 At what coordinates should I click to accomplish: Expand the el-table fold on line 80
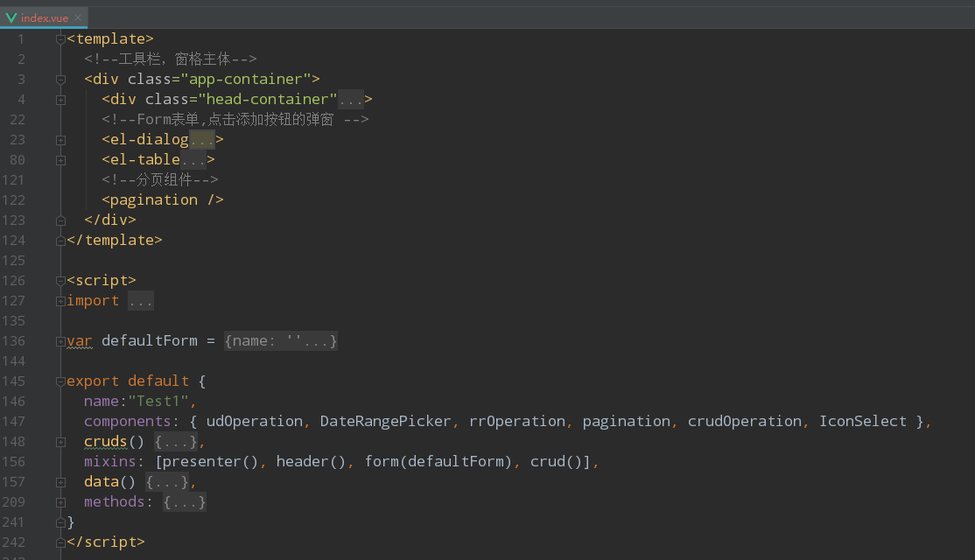(x=60, y=160)
